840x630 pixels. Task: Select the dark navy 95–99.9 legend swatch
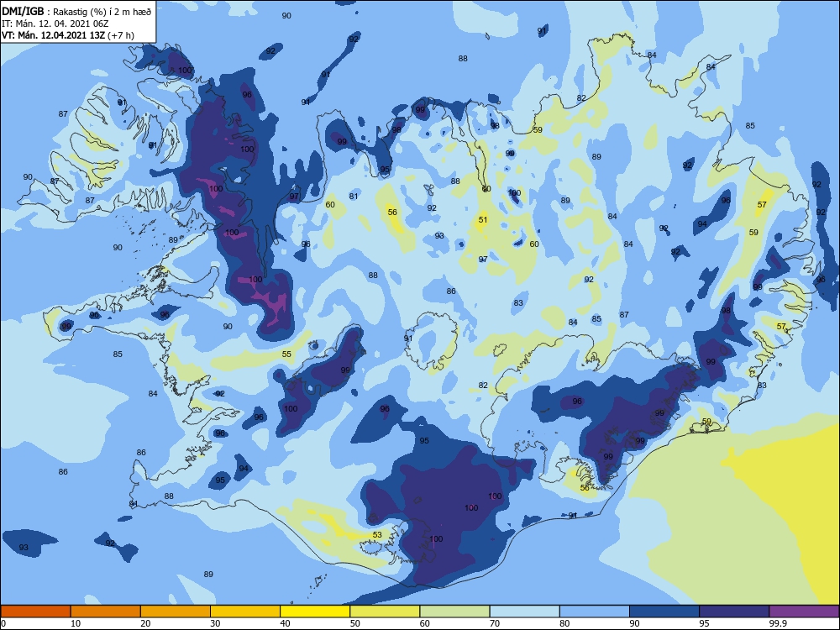[734, 612]
